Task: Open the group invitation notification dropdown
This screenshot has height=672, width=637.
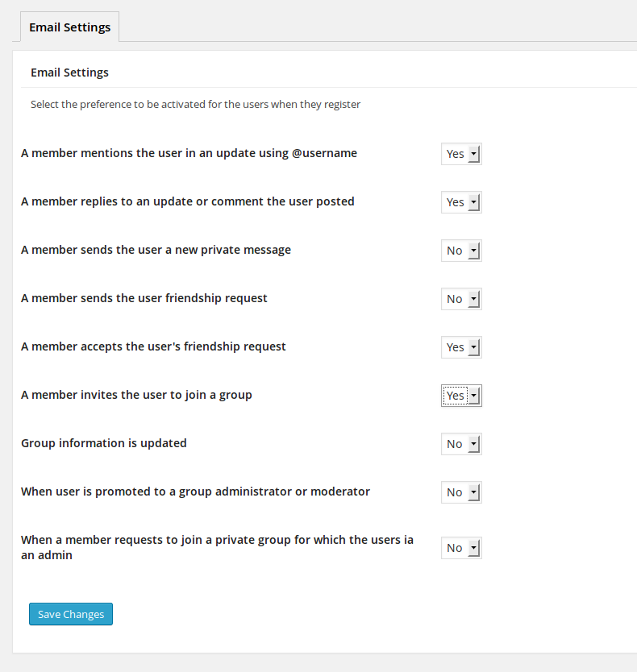Action: pos(460,395)
